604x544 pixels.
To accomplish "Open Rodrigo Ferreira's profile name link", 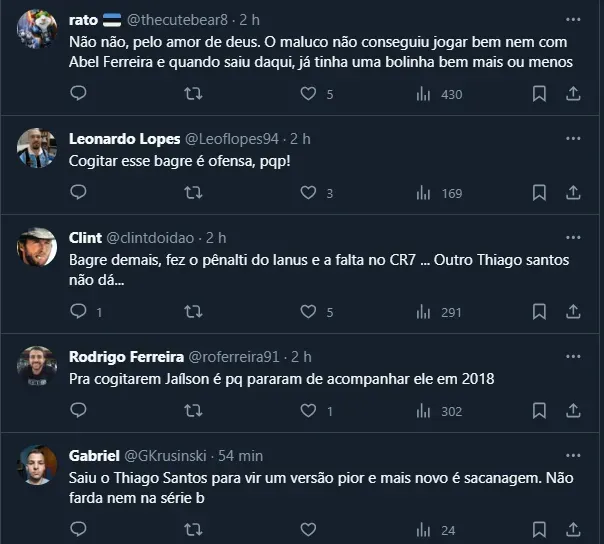I will pyautogui.click(x=124, y=357).
